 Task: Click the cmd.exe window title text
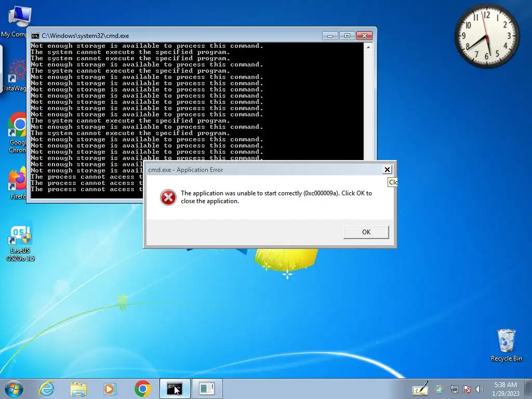click(85, 36)
